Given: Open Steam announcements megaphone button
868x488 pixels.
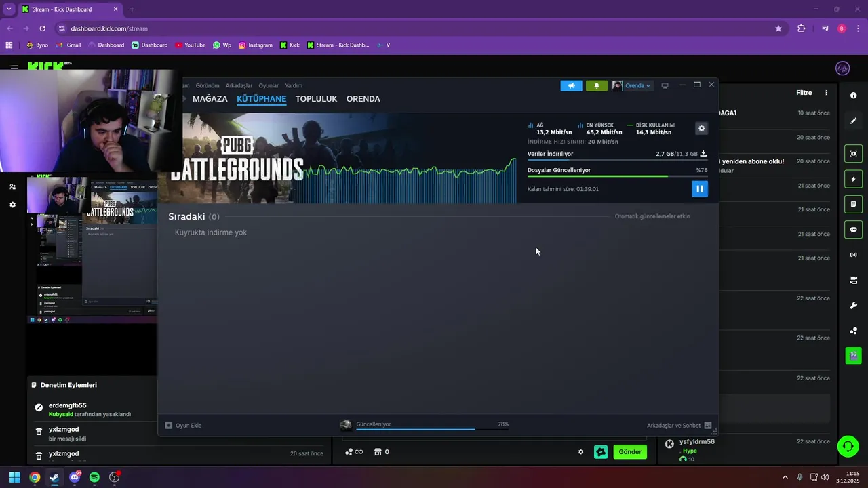Looking at the screenshot, I should pos(571,85).
